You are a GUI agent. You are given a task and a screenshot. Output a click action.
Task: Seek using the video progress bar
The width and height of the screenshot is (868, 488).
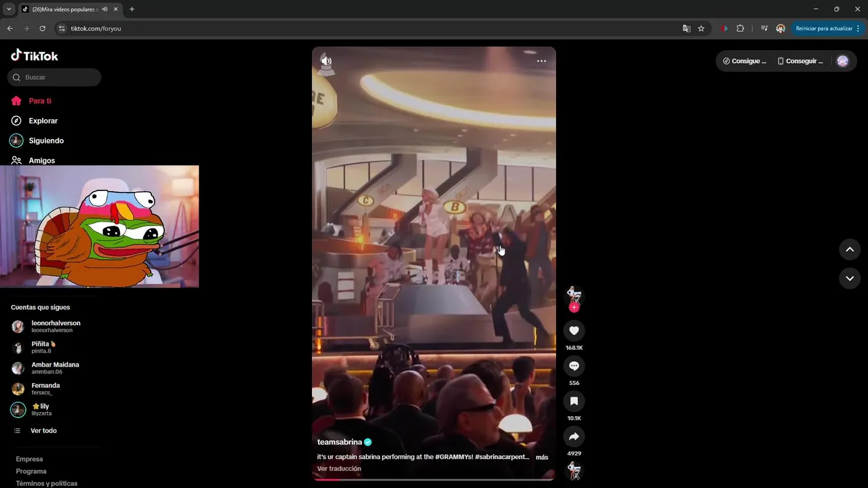[x=434, y=479]
